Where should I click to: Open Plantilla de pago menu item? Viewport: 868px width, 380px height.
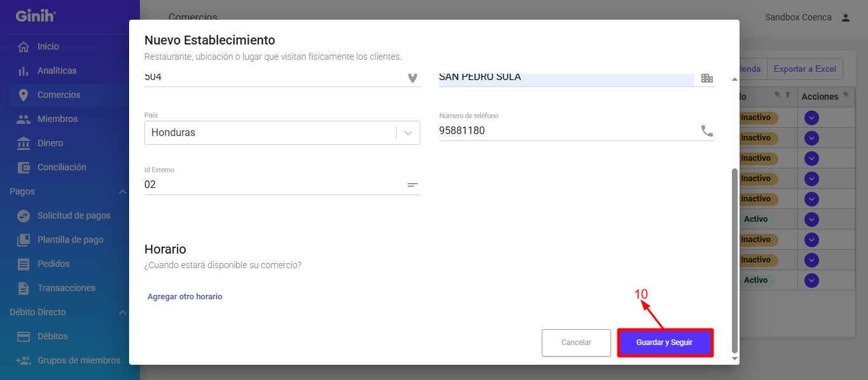pos(70,240)
